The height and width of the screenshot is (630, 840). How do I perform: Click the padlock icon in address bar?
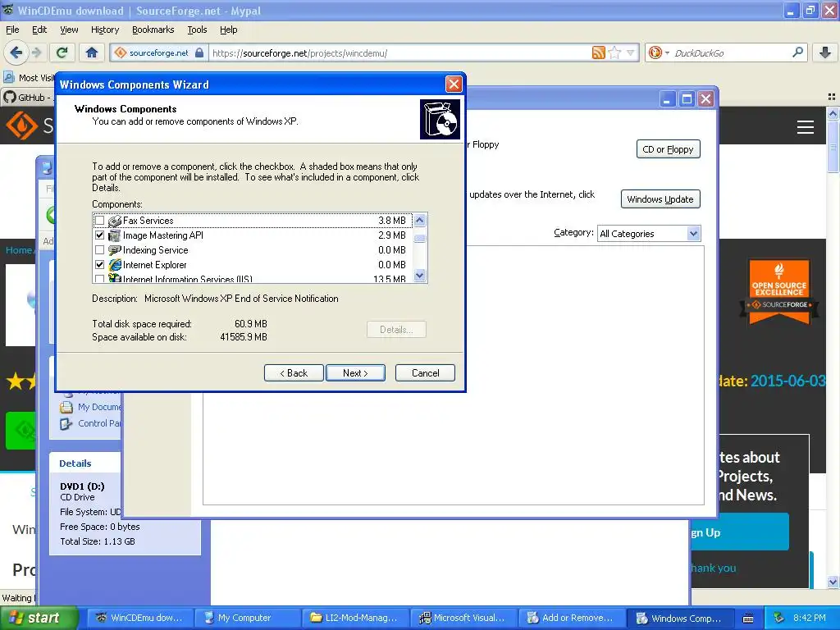pyautogui.click(x=199, y=52)
